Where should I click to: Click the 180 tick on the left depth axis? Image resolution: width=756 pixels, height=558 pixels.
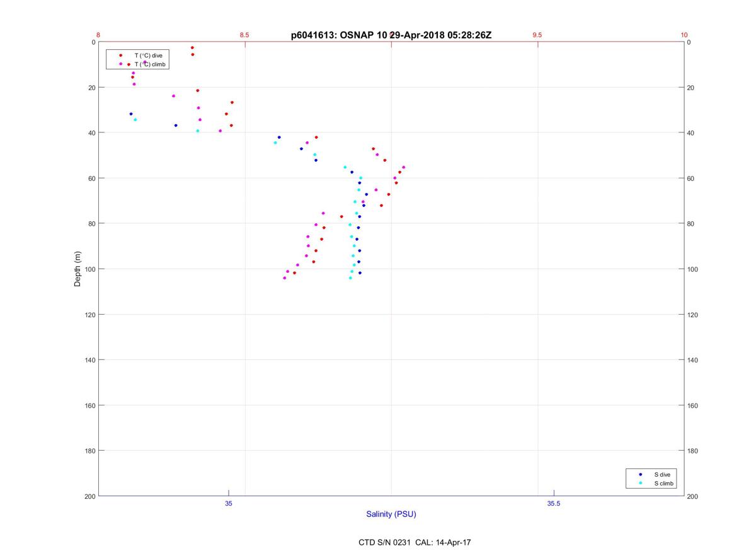89,451
